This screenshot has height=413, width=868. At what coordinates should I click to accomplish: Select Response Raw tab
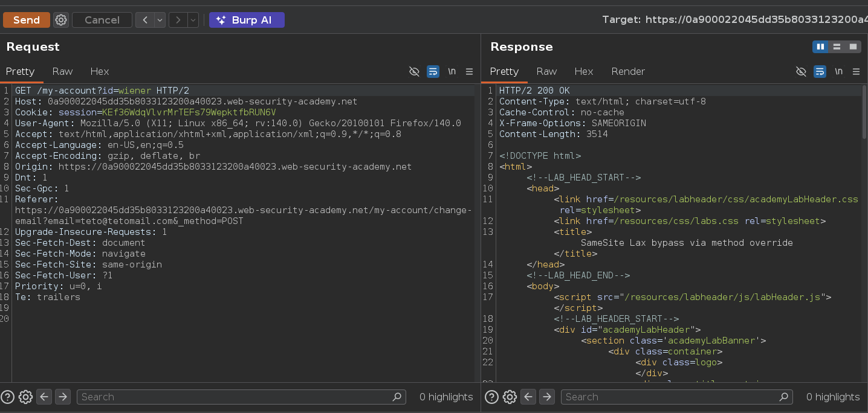pos(546,71)
